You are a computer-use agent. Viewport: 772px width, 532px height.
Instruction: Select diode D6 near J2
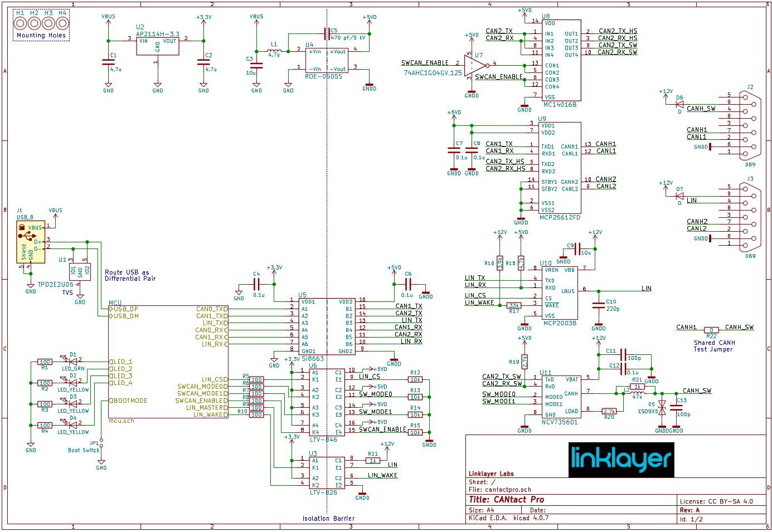point(679,104)
